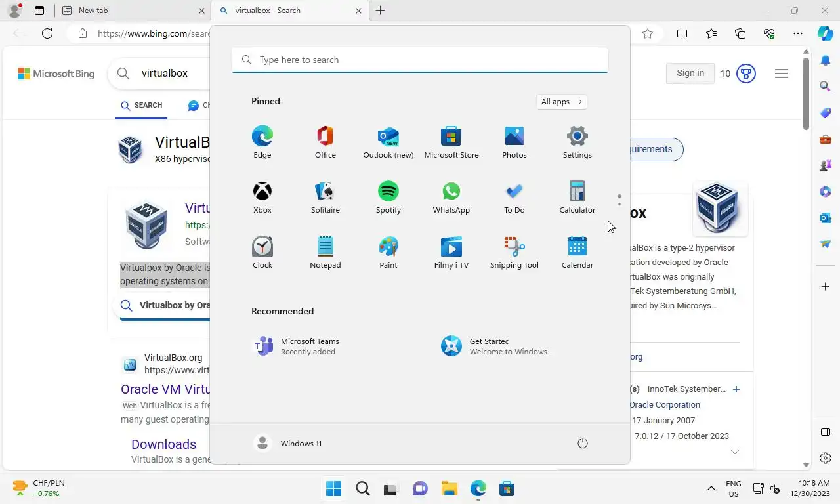Image resolution: width=840 pixels, height=504 pixels.
Task: Open Edge split screen
Action: pyautogui.click(x=682, y=33)
